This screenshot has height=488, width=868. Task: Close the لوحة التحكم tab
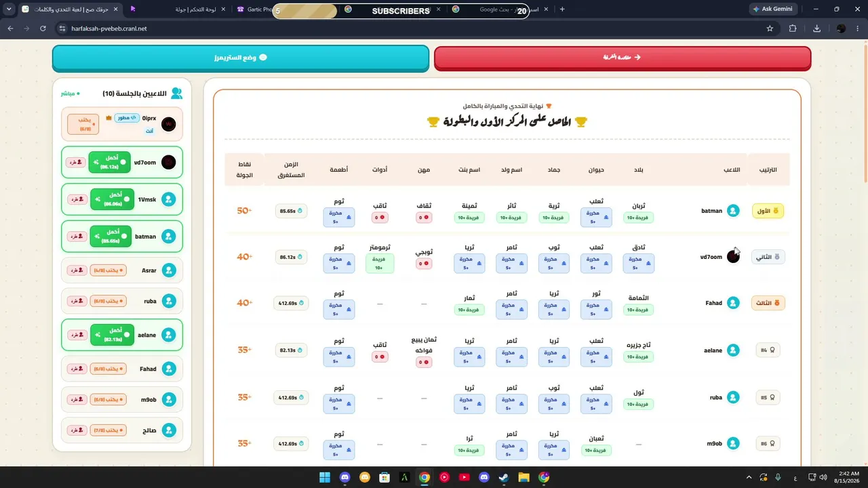point(222,9)
